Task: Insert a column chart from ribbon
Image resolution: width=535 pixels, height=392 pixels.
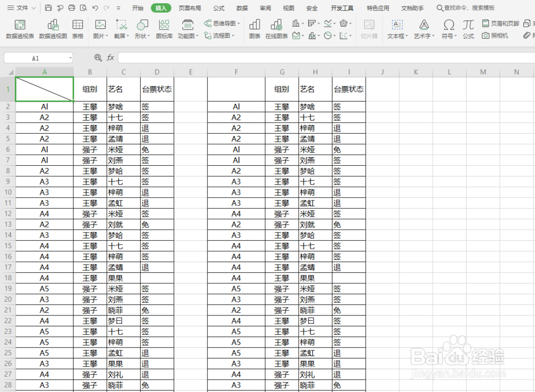Action: pos(297,23)
